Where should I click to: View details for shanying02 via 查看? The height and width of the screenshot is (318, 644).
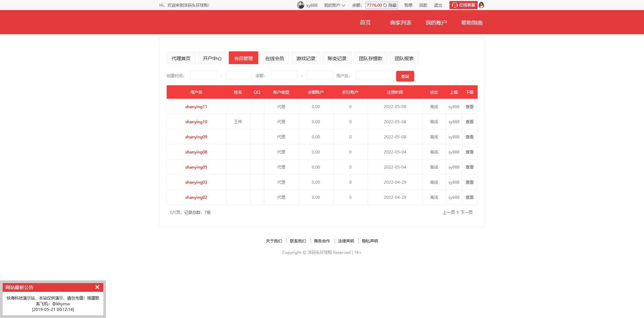tap(470, 197)
